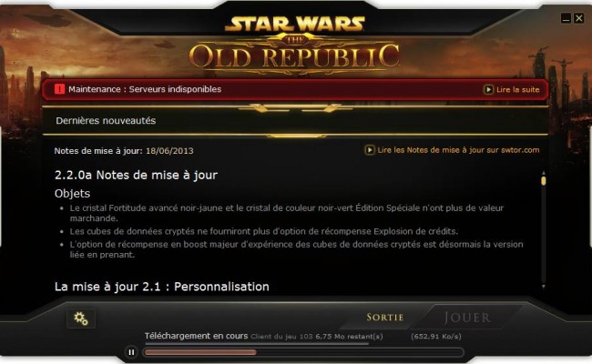Click the red exclamation maintenance alert icon
Image resolution: width=592 pixels, height=364 pixels.
[x=59, y=89]
